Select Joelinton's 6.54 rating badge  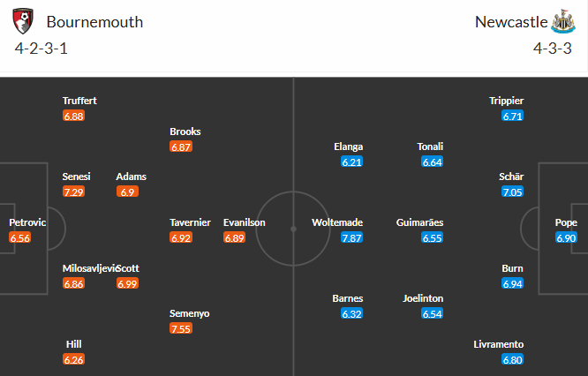pyautogui.click(x=432, y=314)
